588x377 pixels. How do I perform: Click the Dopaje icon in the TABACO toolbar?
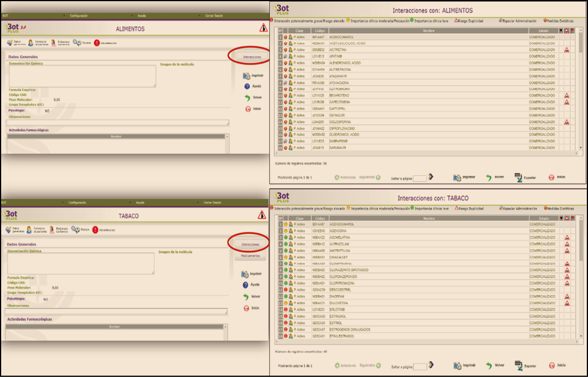[76, 229]
